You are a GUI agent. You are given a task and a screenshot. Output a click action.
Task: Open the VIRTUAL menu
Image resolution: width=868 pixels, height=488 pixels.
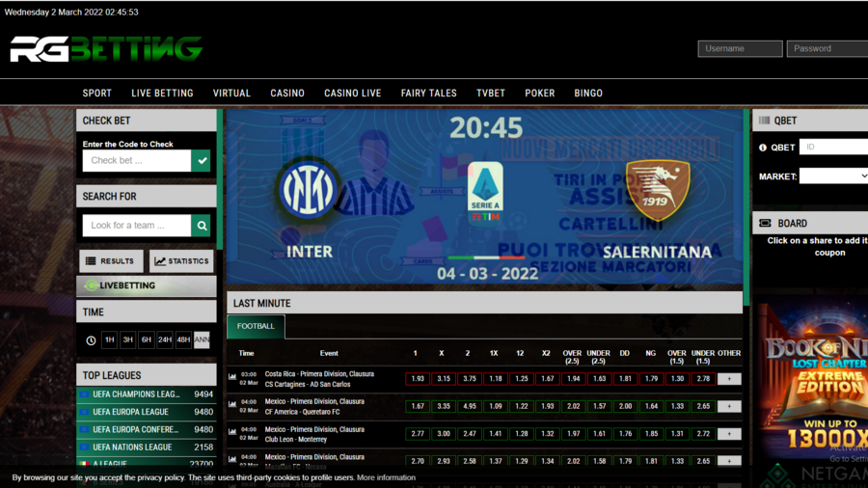pos(231,94)
